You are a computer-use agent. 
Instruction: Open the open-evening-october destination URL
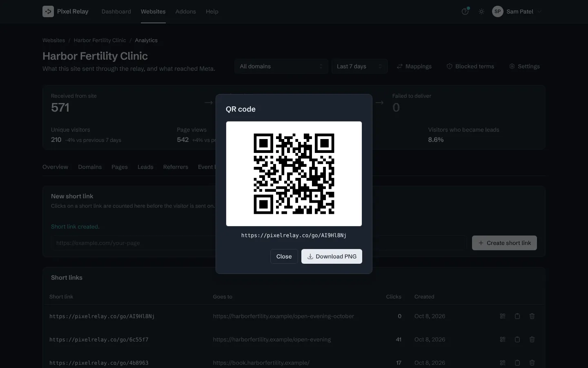(283, 316)
